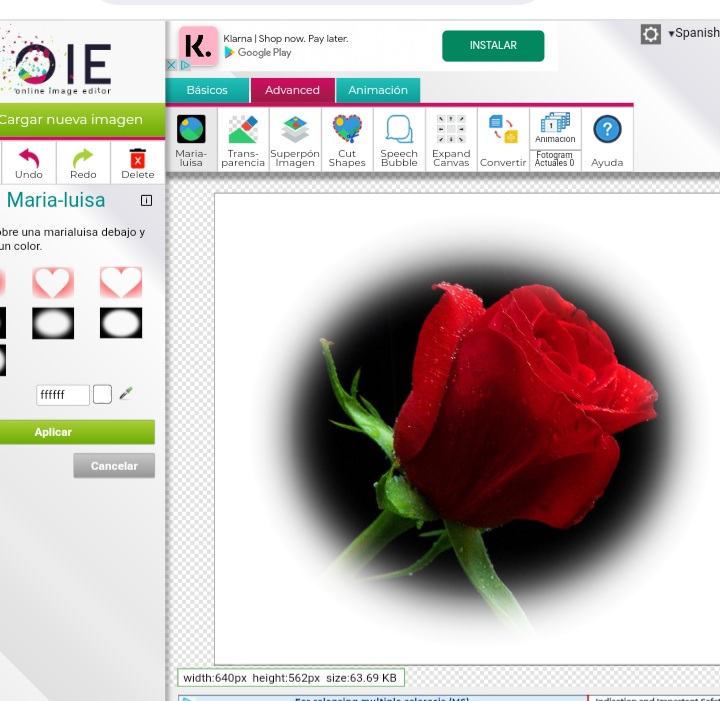Click the Cancelar button
720x701 pixels.
pos(114,466)
